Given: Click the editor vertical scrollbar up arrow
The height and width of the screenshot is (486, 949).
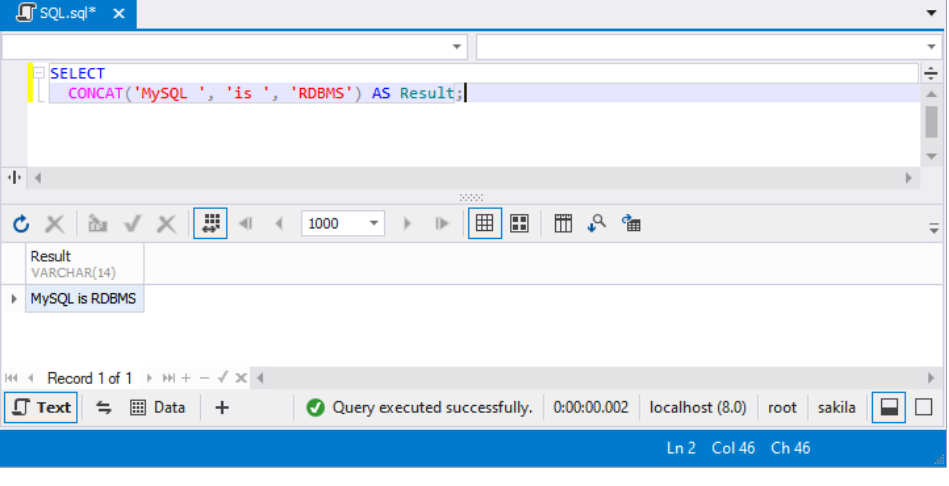Looking at the screenshot, I should tap(931, 94).
